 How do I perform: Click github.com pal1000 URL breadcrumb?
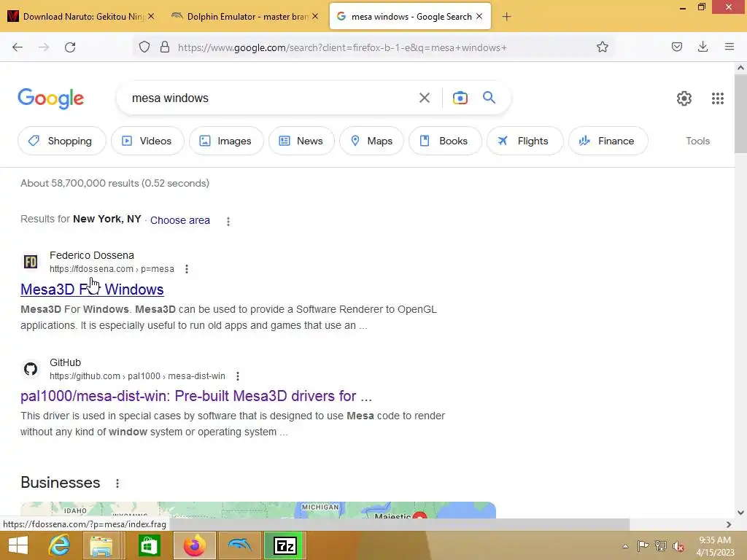(x=137, y=376)
